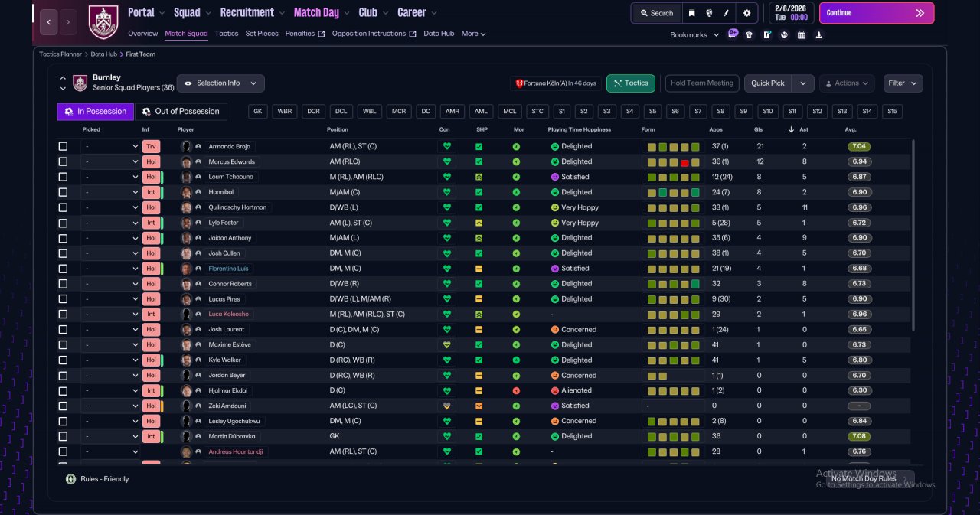Click the shirt kit shortcut icon
The height and width of the screenshot is (515, 980).
tap(749, 34)
